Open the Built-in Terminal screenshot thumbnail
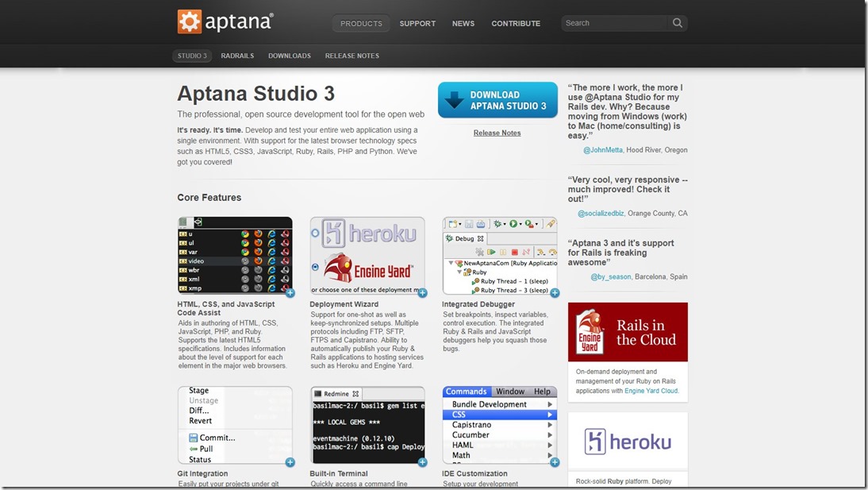Viewport: 868px width, 490px height. tap(367, 425)
